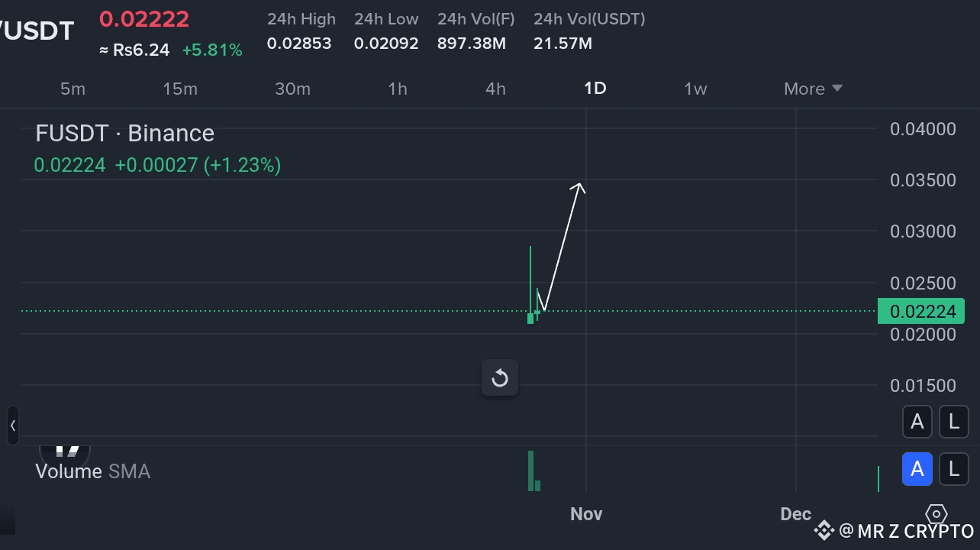The width and height of the screenshot is (980, 550).
Task: Select the white upward arrow drawing
Action: click(x=563, y=244)
